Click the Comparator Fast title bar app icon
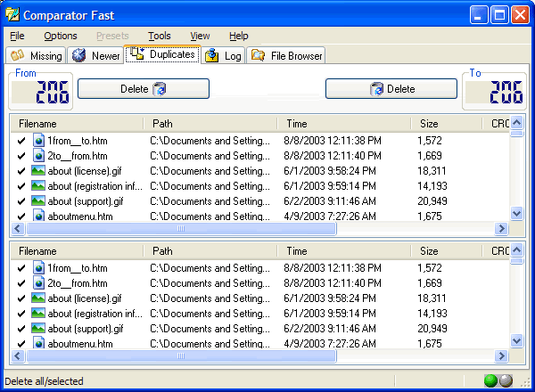This screenshot has width=535, height=392. click(x=12, y=14)
